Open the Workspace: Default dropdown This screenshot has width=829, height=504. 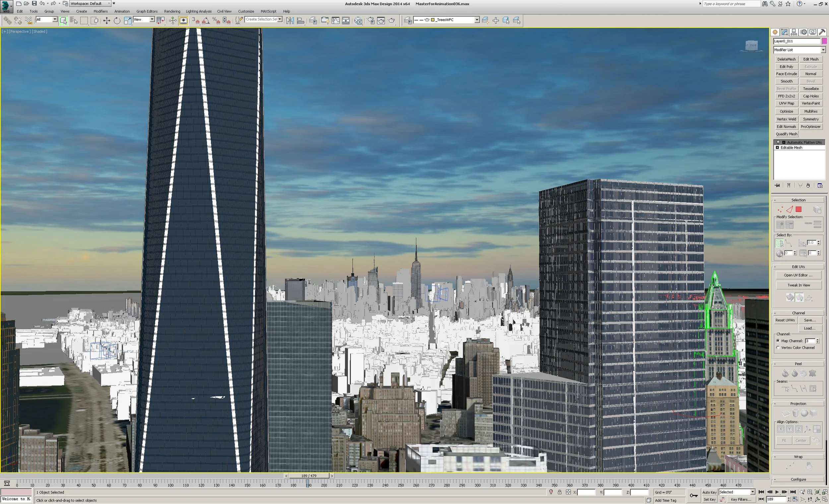point(90,4)
